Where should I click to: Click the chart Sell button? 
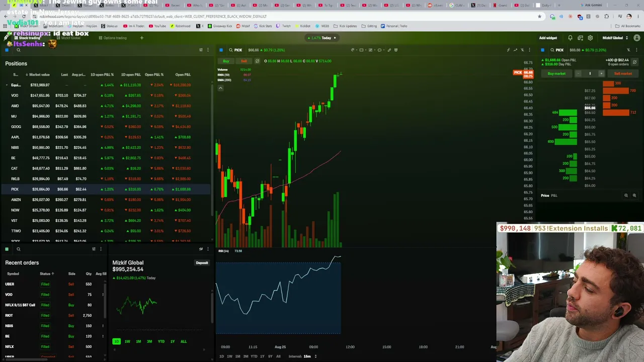pyautogui.click(x=244, y=61)
